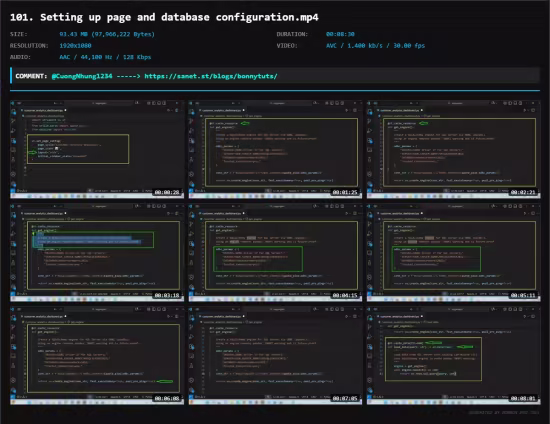Open the thumbnail stamped 00:01:25

275,149
